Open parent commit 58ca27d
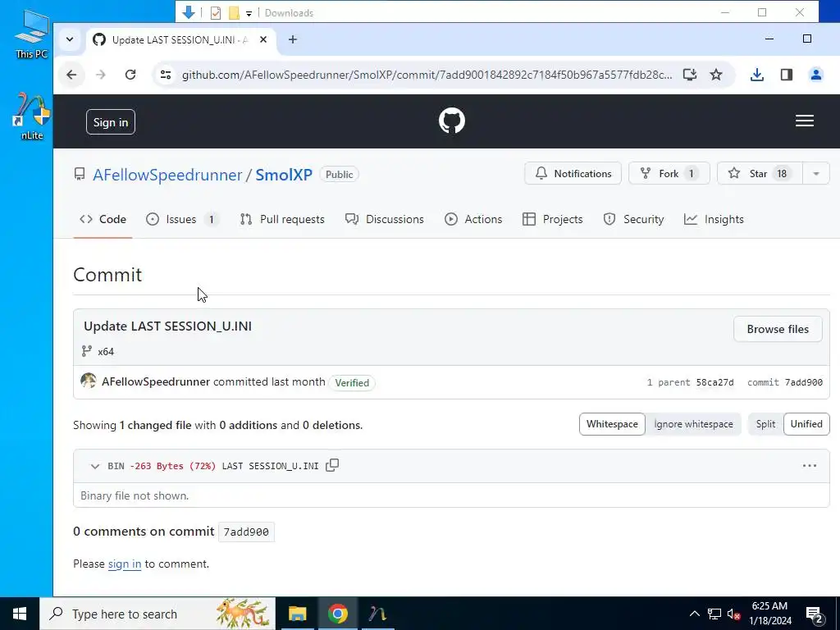This screenshot has height=630, width=840. [714, 382]
